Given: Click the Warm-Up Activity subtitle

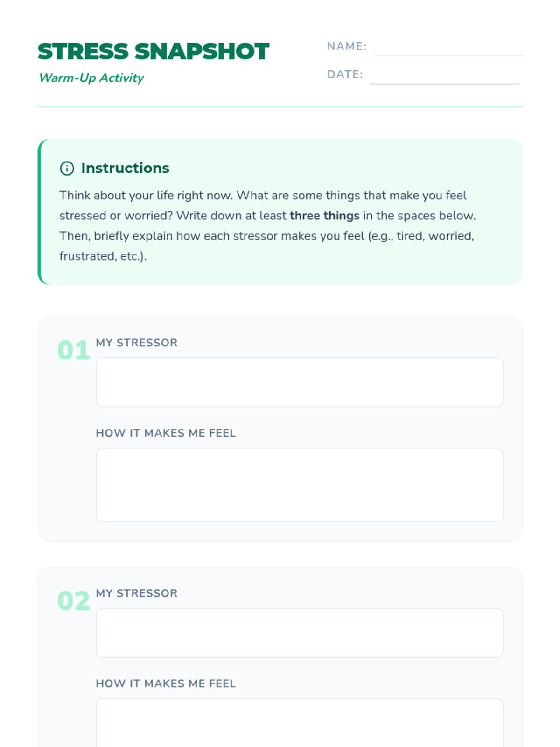Looking at the screenshot, I should (91, 78).
